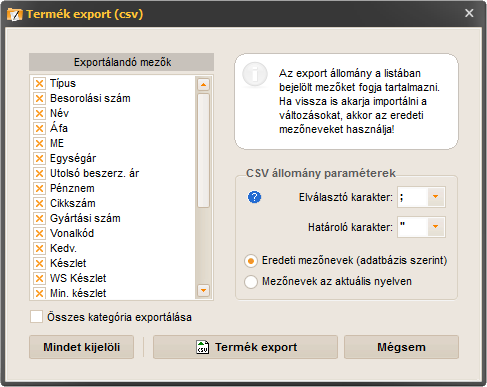Viewport: 487px width, 387px height.
Task: Open the Határoló karakter dropdown
Action: (x=436, y=227)
